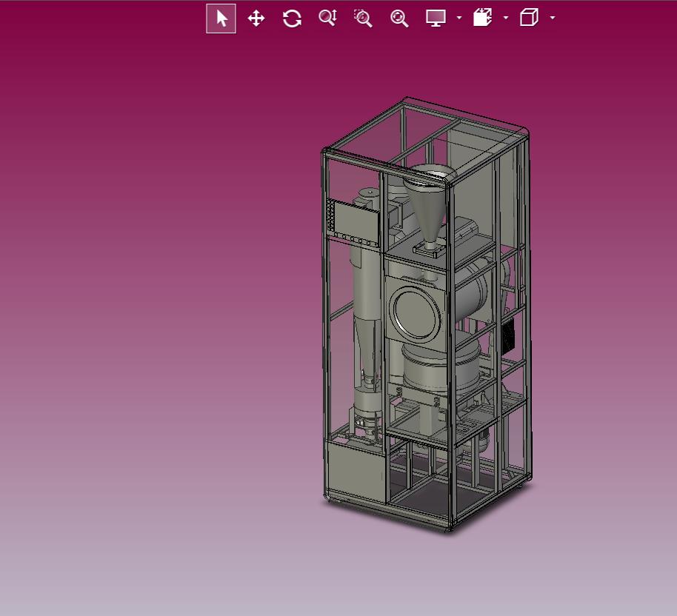Select the Rotate view tool
This screenshot has height=616, width=677.
tap(292, 19)
